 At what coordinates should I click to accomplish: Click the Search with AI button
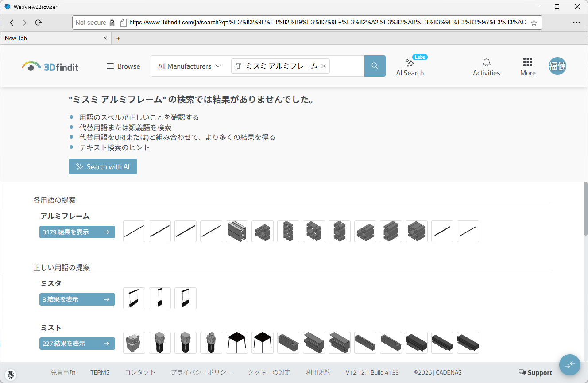pos(103,166)
